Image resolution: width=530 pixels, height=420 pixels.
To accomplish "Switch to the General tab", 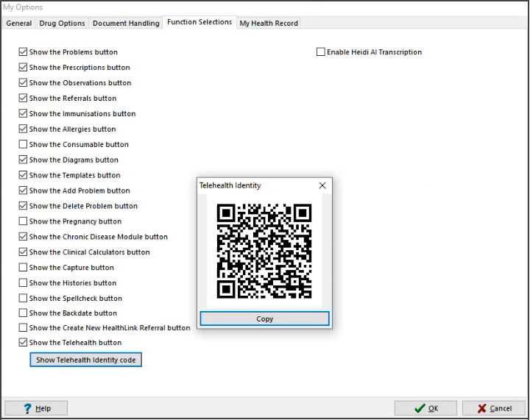I will pyautogui.click(x=19, y=24).
